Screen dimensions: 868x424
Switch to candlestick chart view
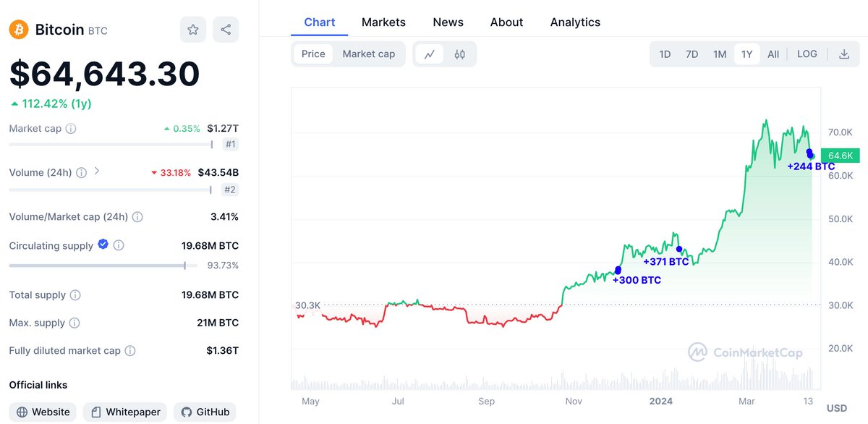459,54
